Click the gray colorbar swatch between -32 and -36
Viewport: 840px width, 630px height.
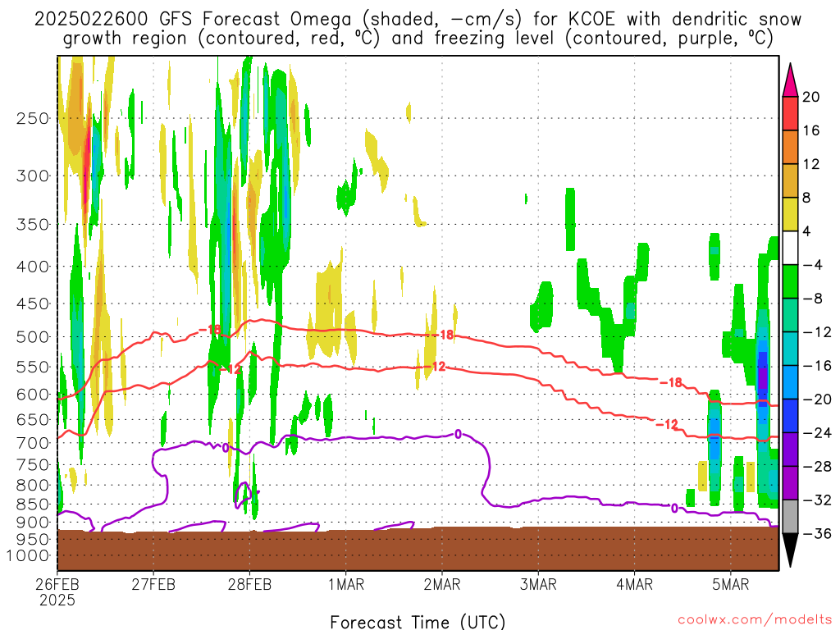790,517
